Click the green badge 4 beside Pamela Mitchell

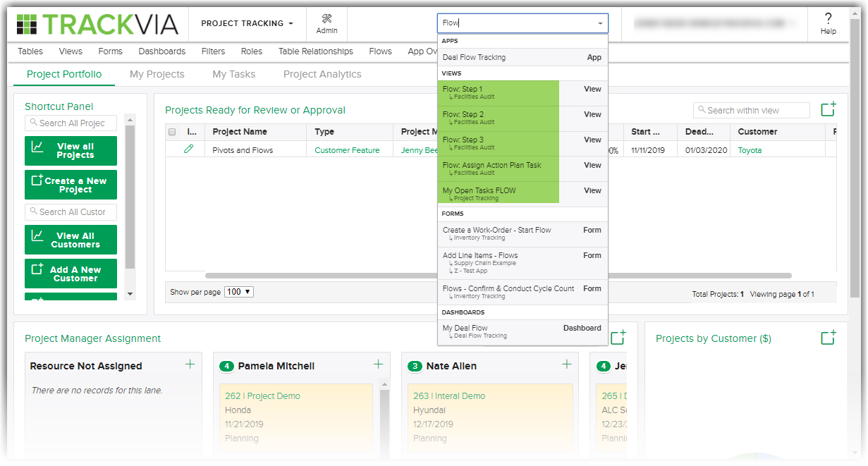(x=226, y=366)
